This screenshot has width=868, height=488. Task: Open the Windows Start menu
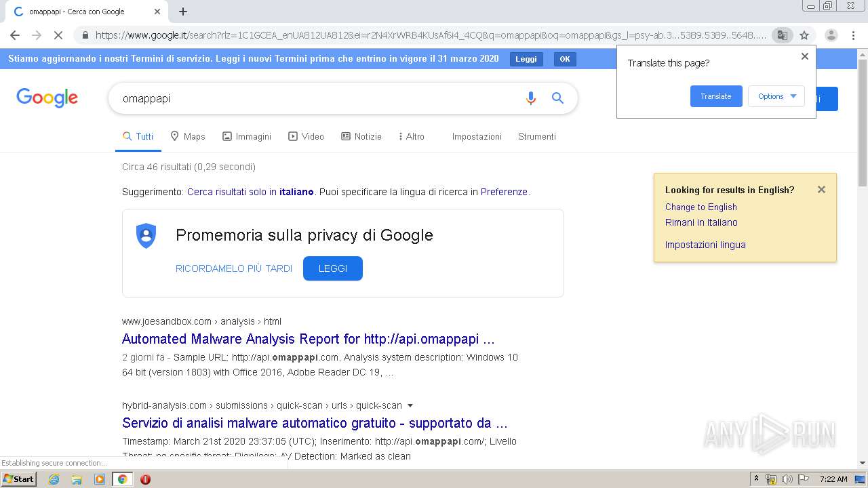19,479
